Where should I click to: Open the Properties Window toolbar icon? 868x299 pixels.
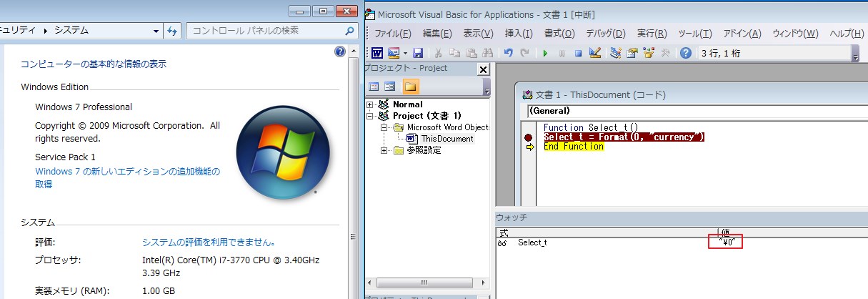point(632,53)
